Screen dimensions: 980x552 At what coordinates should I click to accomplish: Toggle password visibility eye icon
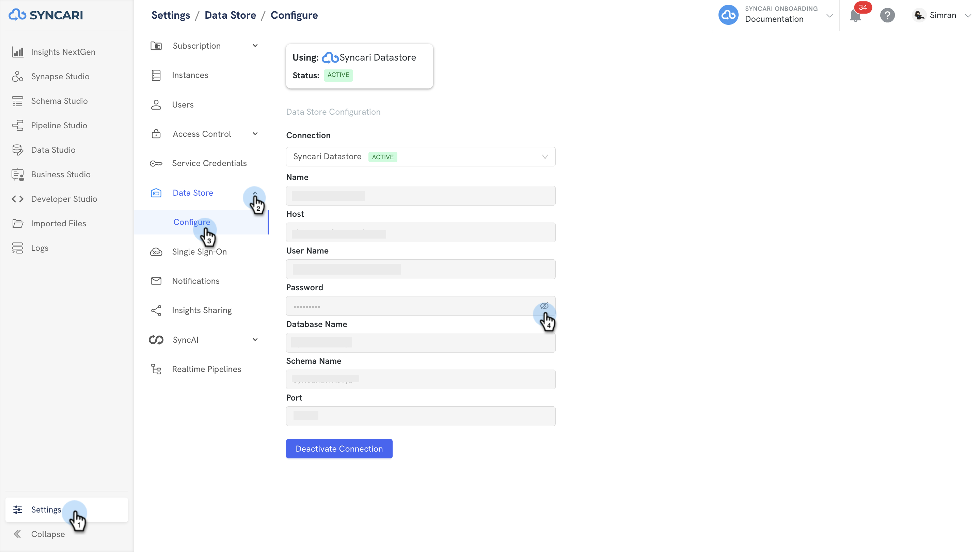point(544,306)
